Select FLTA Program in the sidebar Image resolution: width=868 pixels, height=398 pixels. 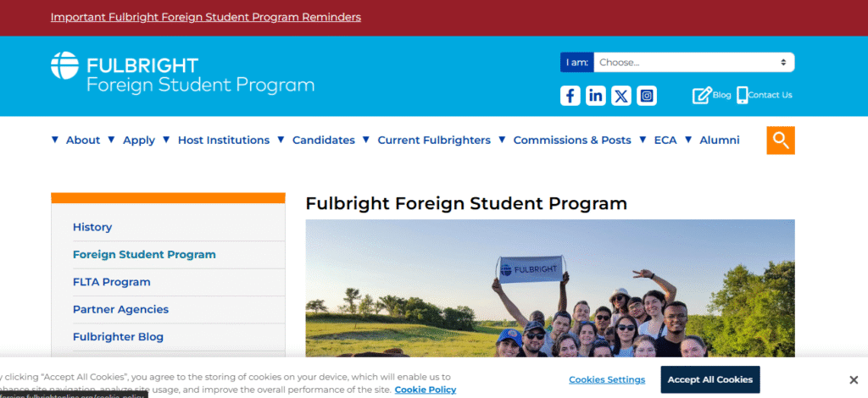click(x=112, y=282)
